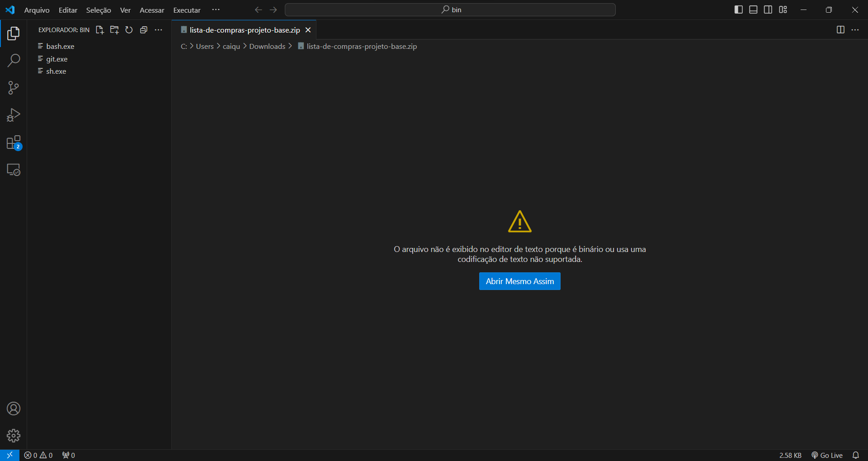Click the C: breadcrumb segment
The width and height of the screenshot is (868, 461).
[184, 46]
